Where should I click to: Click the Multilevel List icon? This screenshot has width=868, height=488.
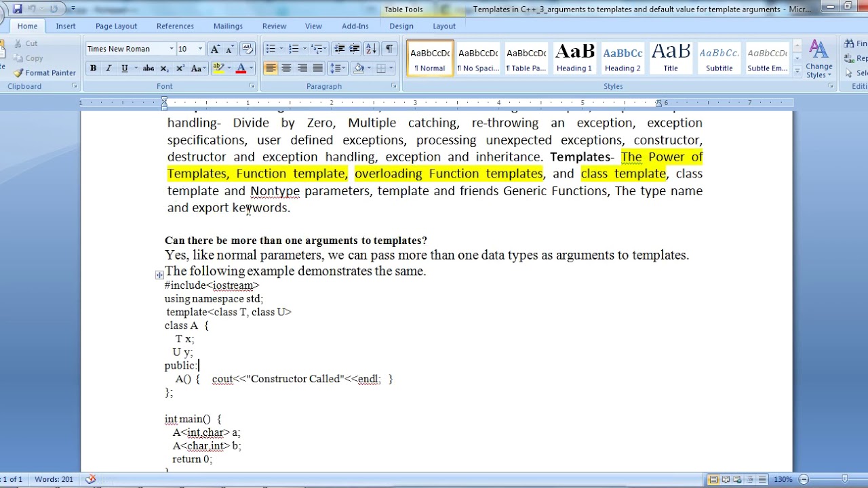tap(317, 49)
